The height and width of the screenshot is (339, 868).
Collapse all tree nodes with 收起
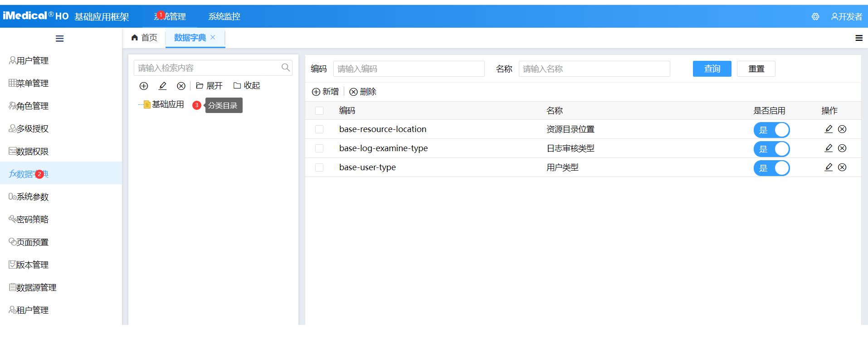tap(247, 86)
